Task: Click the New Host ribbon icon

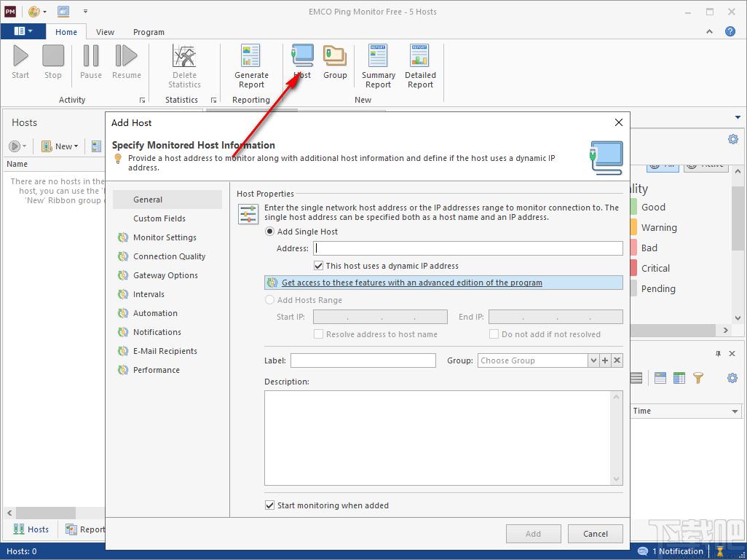Action: coord(302,62)
